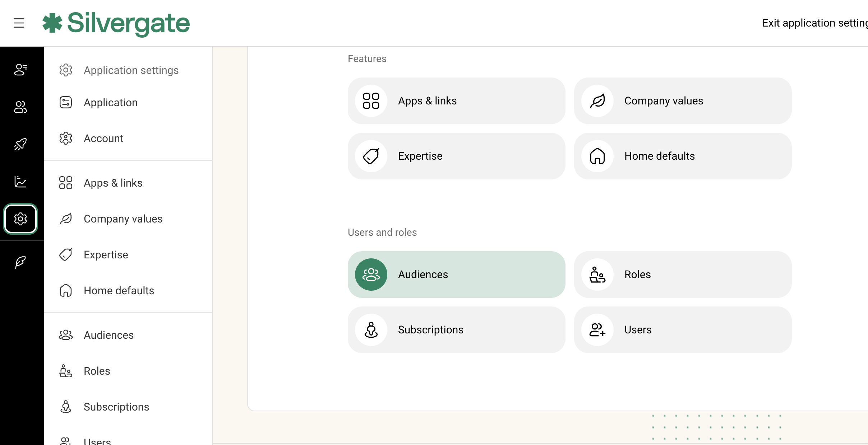Click Exit application settings link
Viewport: 868px width, 445px height.
pyautogui.click(x=814, y=23)
